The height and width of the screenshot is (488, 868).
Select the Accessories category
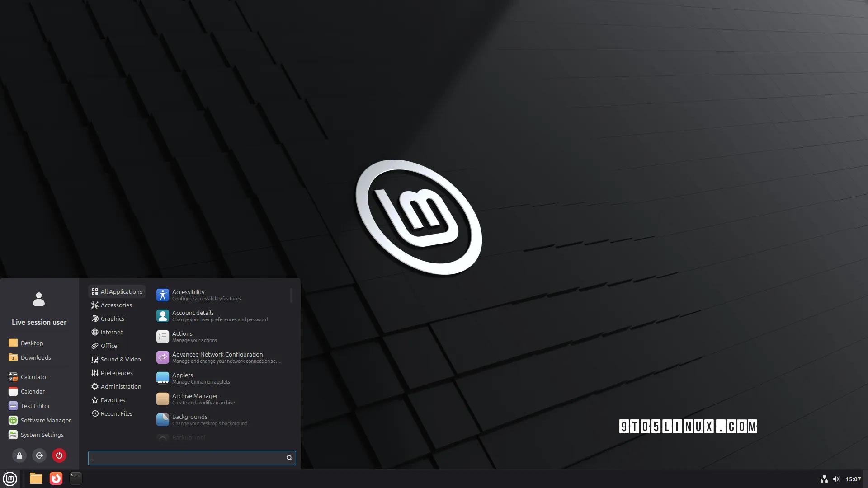pyautogui.click(x=117, y=305)
